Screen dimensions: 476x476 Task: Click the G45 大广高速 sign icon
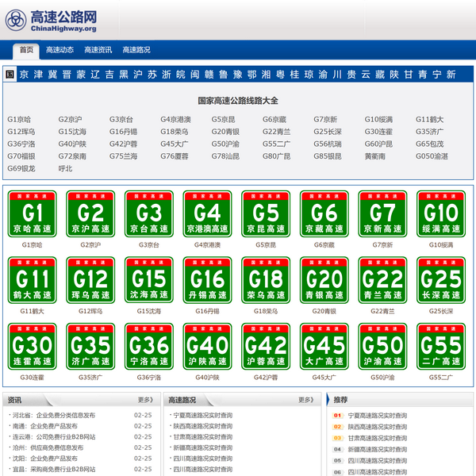click(324, 347)
